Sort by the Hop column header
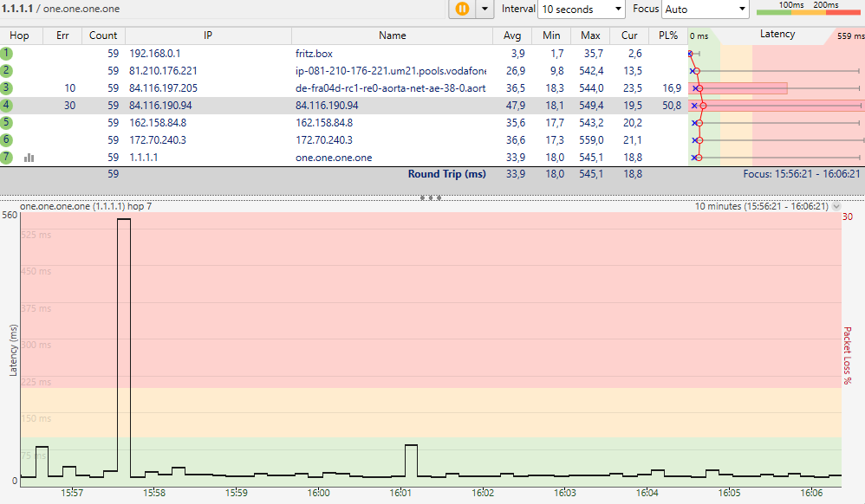The image size is (865, 504). (x=19, y=36)
